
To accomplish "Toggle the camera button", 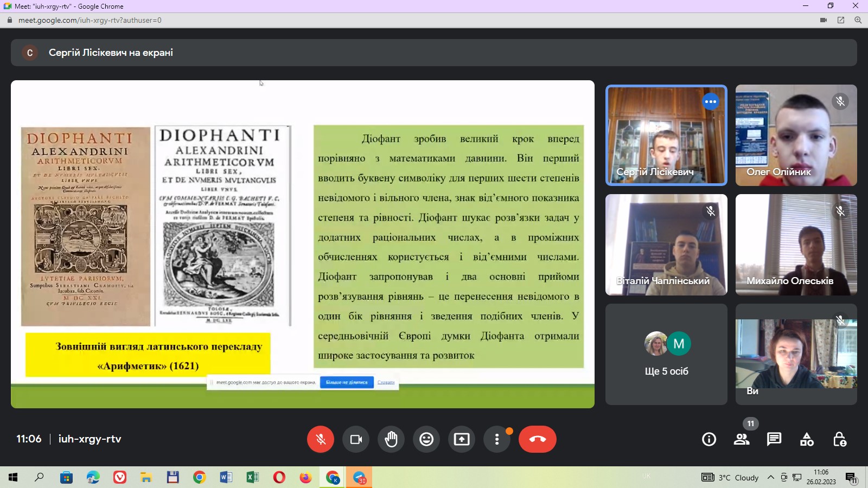I will [x=356, y=439].
